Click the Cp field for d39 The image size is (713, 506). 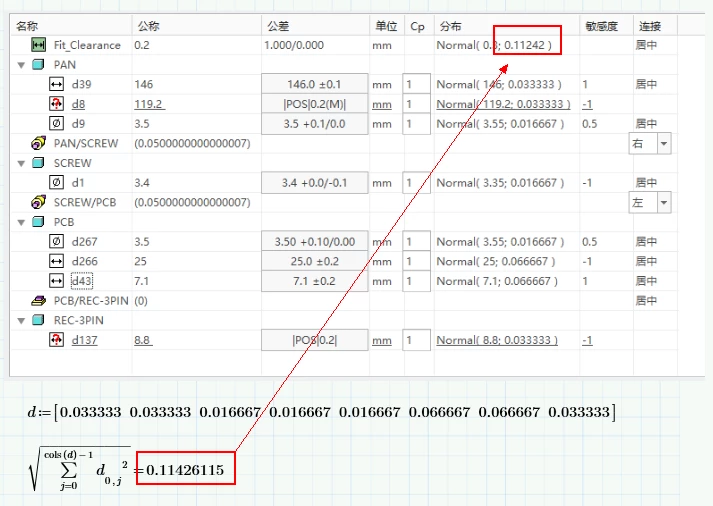(x=417, y=84)
